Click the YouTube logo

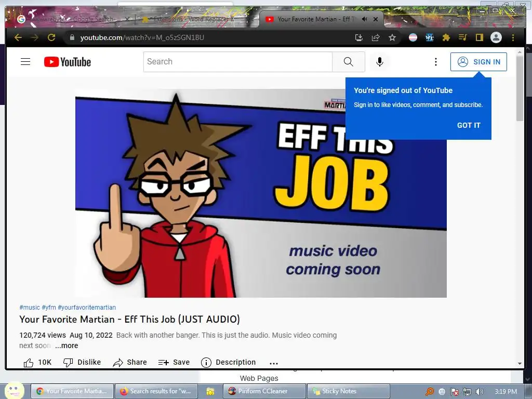(68, 62)
